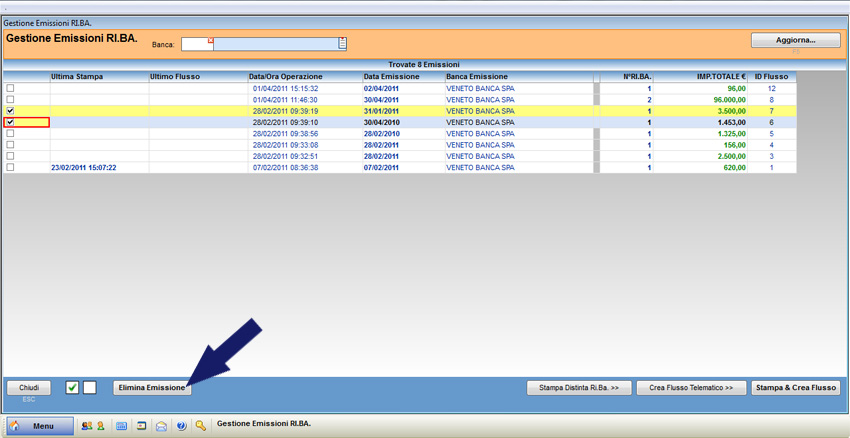Click the green checkmark select-all icon
850x438 pixels.
point(72,388)
